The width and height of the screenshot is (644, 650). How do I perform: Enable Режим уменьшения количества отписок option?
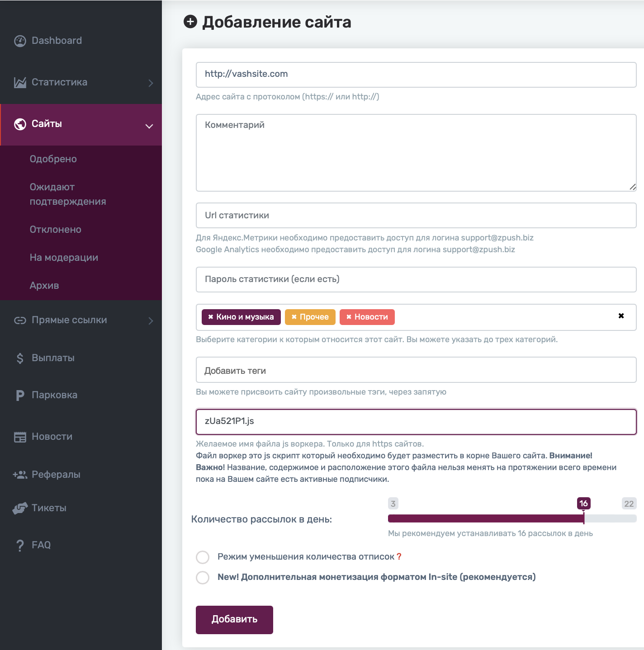click(203, 557)
